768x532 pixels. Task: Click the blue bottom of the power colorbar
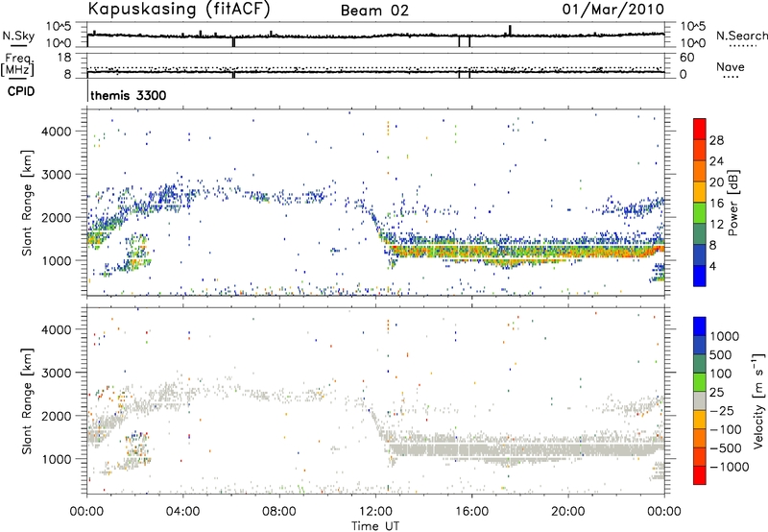700,276
